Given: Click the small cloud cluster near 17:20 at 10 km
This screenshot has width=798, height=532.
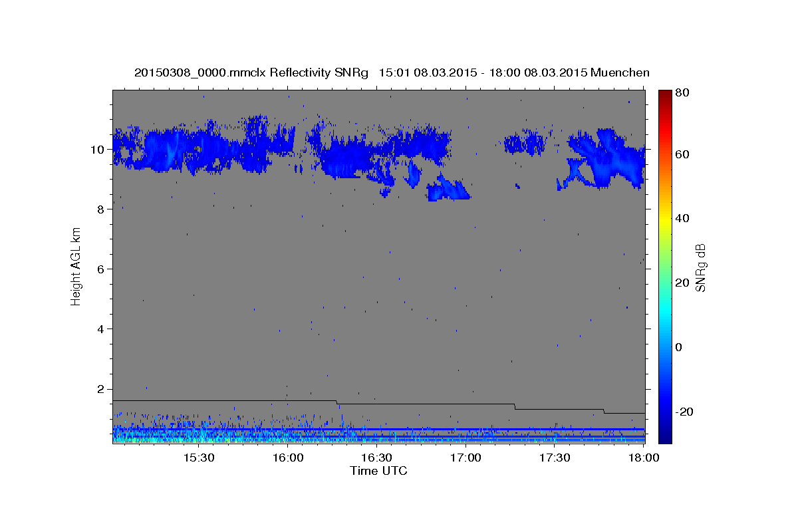Looking at the screenshot, I should [524, 143].
